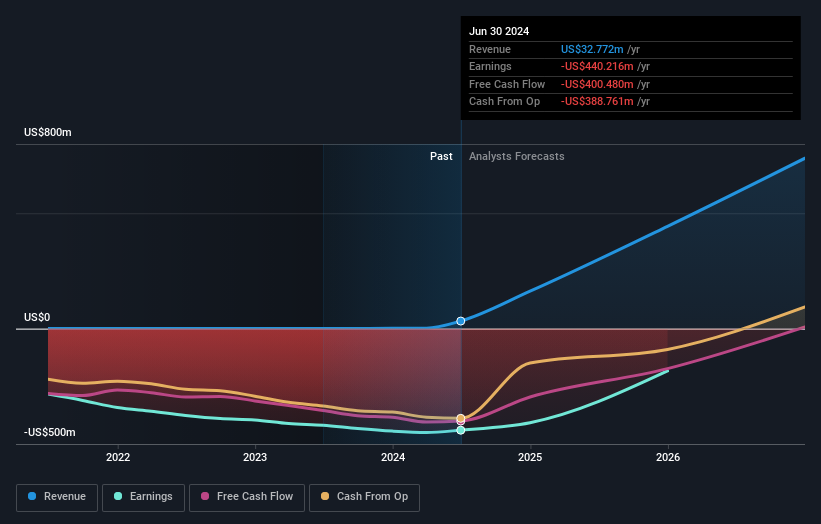Toggle the Revenue legend button
The width and height of the screenshot is (821, 524).
tap(57, 497)
